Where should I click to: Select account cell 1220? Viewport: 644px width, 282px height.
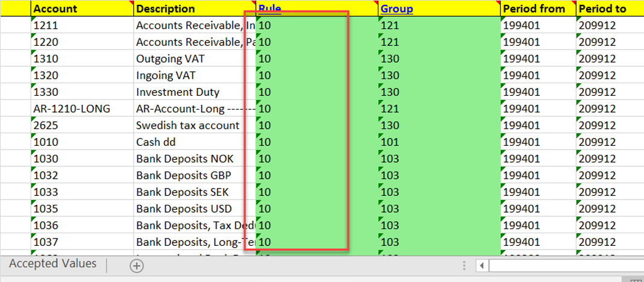click(82, 42)
